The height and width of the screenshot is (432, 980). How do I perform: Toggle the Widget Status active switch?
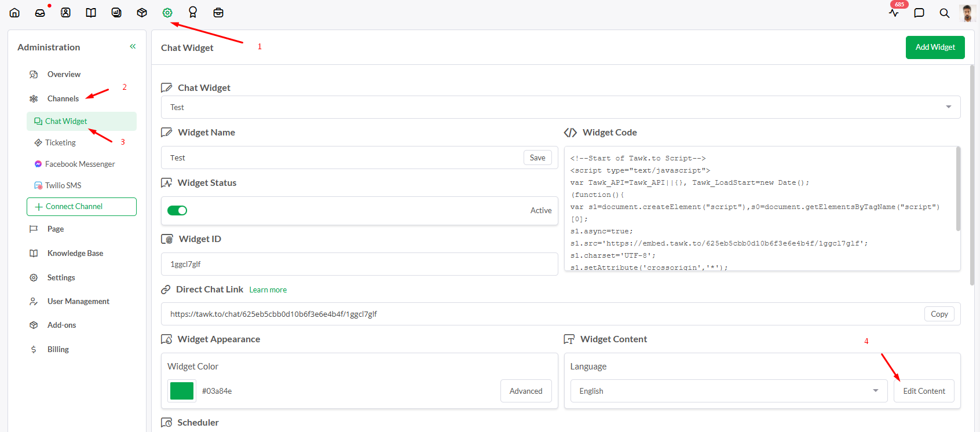click(x=177, y=211)
